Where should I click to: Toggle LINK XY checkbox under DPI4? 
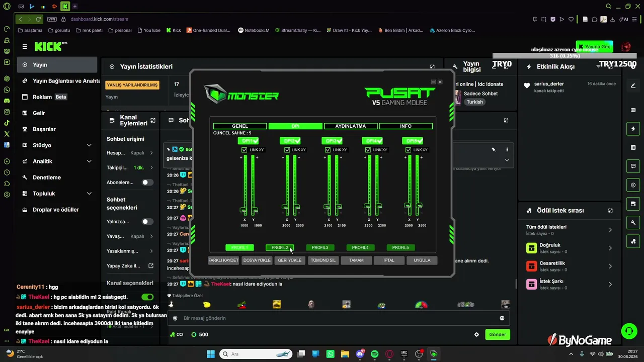pos(368,150)
